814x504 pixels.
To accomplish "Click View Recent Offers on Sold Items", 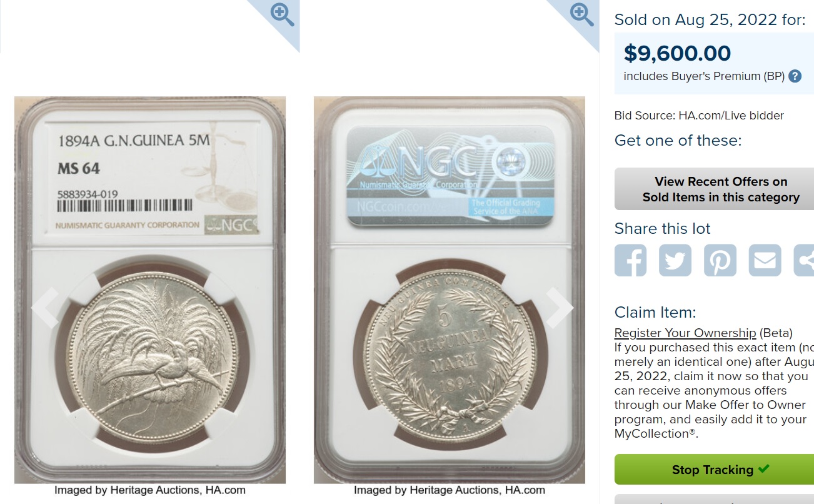I will coord(714,189).
